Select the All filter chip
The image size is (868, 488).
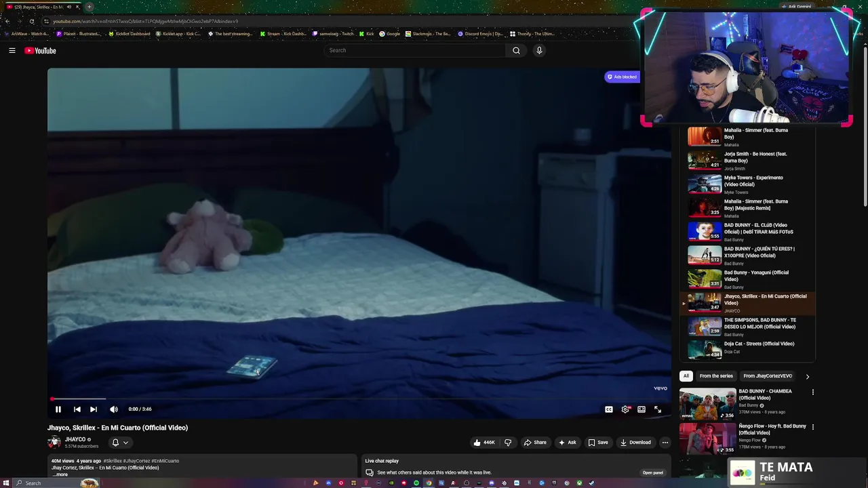click(686, 376)
